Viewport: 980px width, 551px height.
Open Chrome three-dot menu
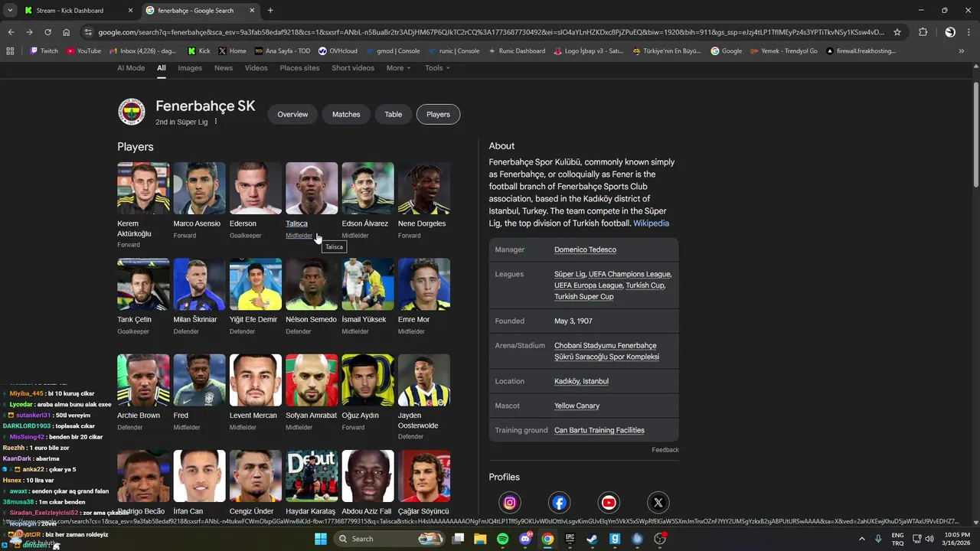(969, 32)
